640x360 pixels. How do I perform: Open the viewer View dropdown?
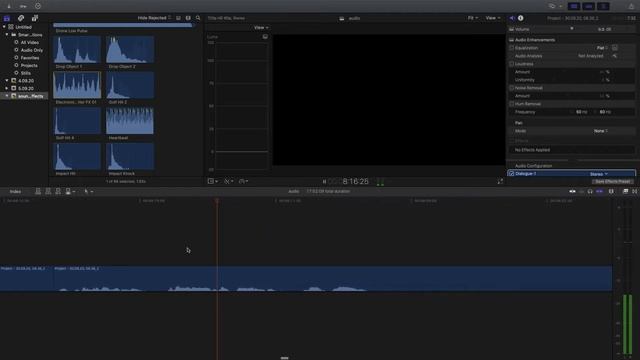coord(493,18)
